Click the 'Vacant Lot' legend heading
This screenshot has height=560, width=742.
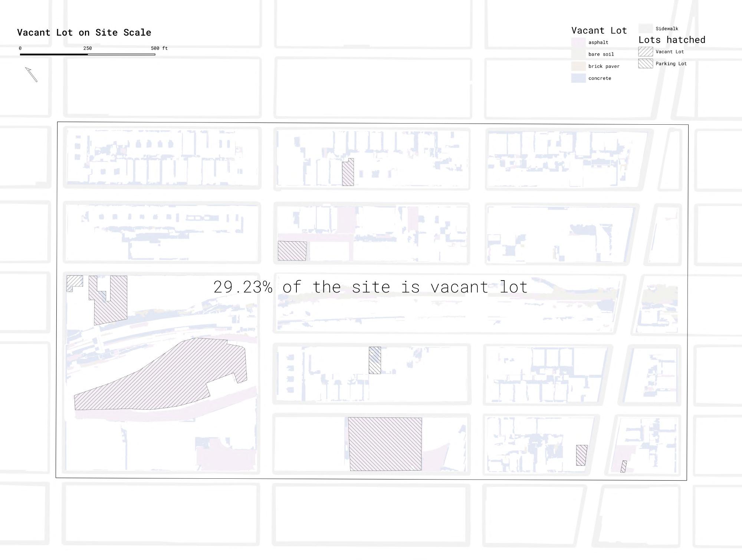click(x=599, y=30)
